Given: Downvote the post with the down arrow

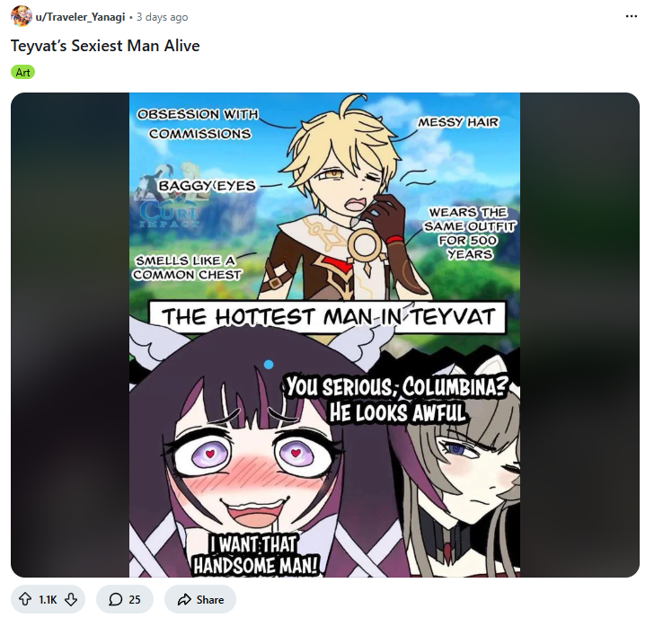Looking at the screenshot, I should [x=71, y=599].
